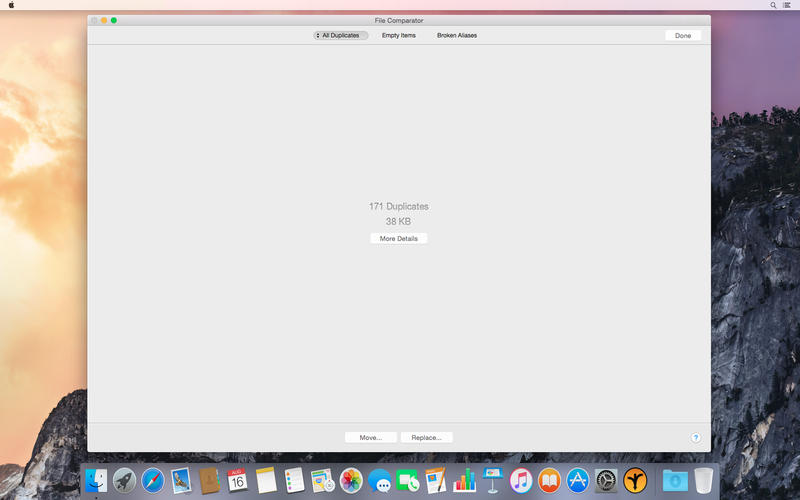The height and width of the screenshot is (500, 800).
Task: Open System Preferences from the dock
Action: coord(606,480)
